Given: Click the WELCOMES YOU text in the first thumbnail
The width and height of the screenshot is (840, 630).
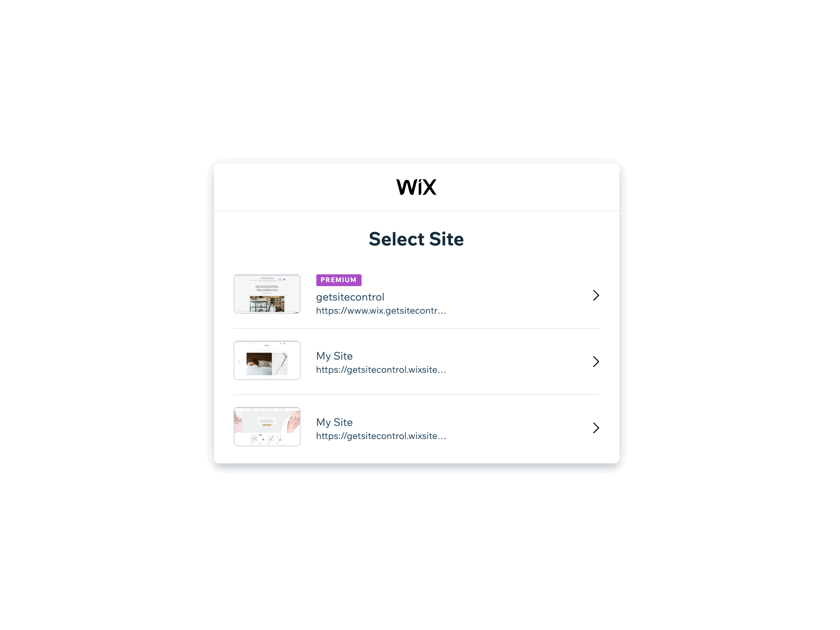Looking at the screenshot, I should pyautogui.click(x=267, y=290).
